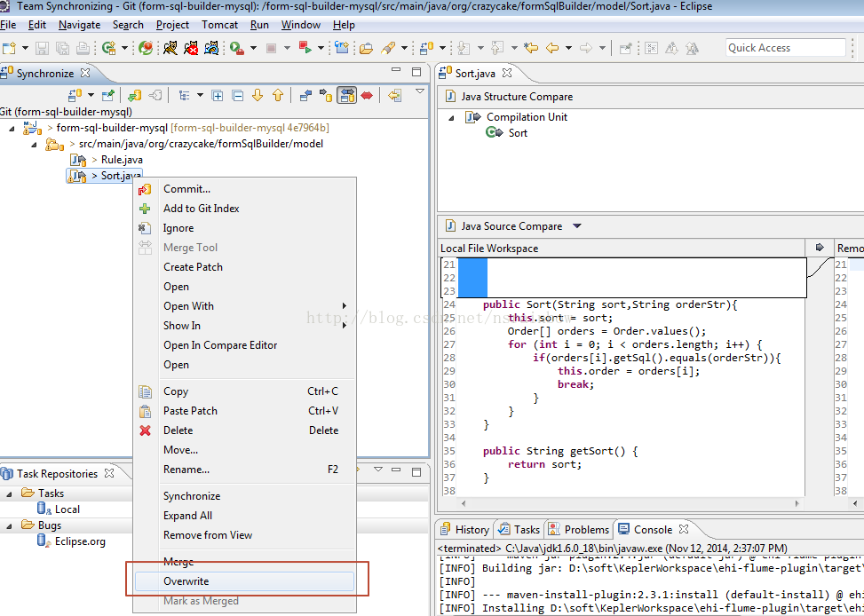Go to previous difference yellow up arrow
The height and width of the screenshot is (616, 864).
(x=278, y=95)
